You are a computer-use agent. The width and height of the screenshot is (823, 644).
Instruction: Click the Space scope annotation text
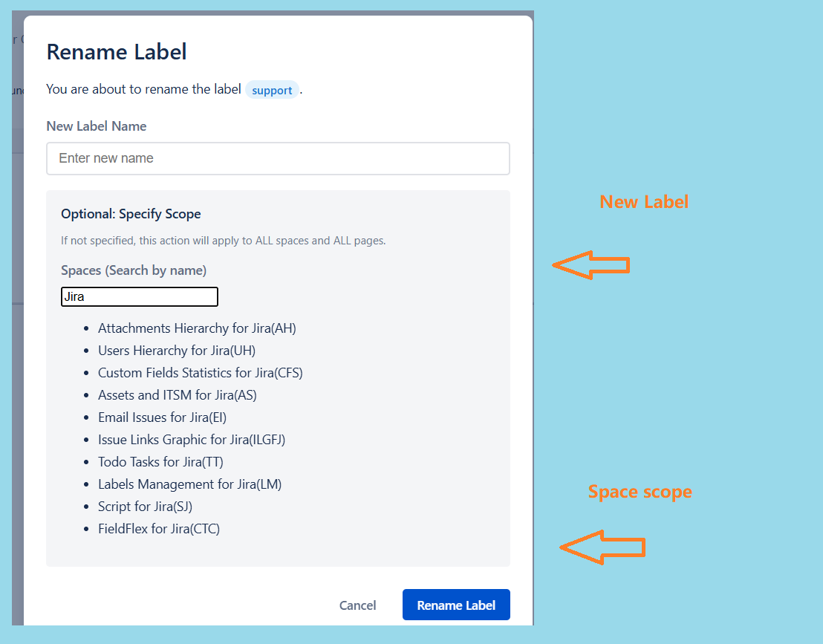point(640,491)
